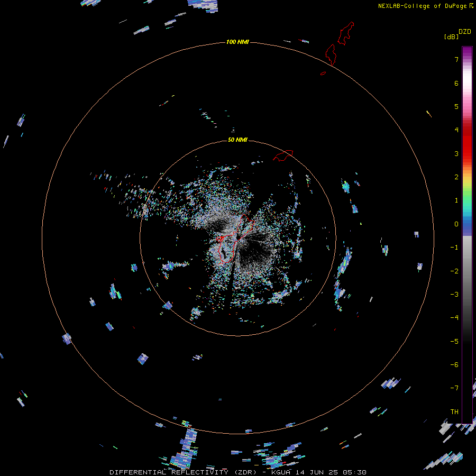Click the -3 value on the color scale
The width and height of the screenshot is (476, 476).
pos(454,295)
